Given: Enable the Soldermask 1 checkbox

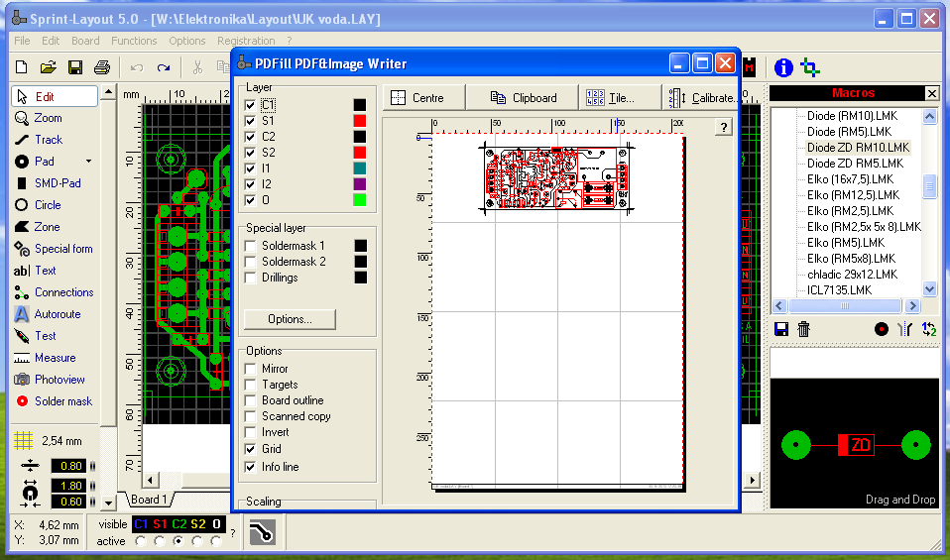Looking at the screenshot, I should [250, 246].
